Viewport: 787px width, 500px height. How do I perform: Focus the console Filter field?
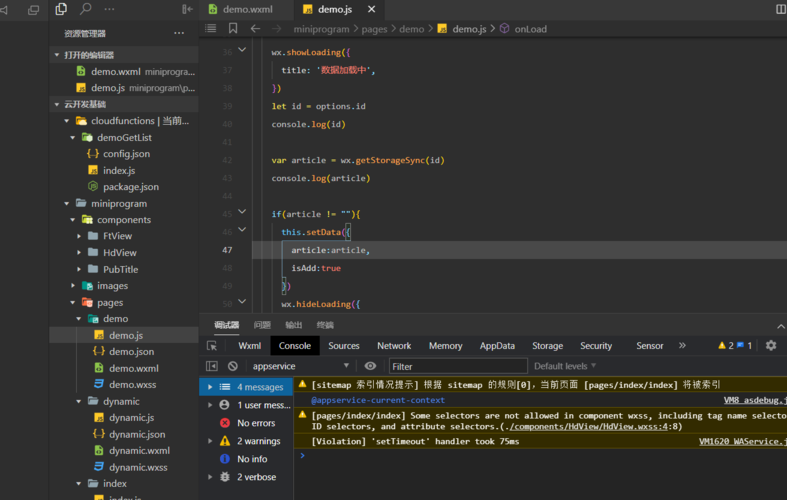click(x=458, y=366)
